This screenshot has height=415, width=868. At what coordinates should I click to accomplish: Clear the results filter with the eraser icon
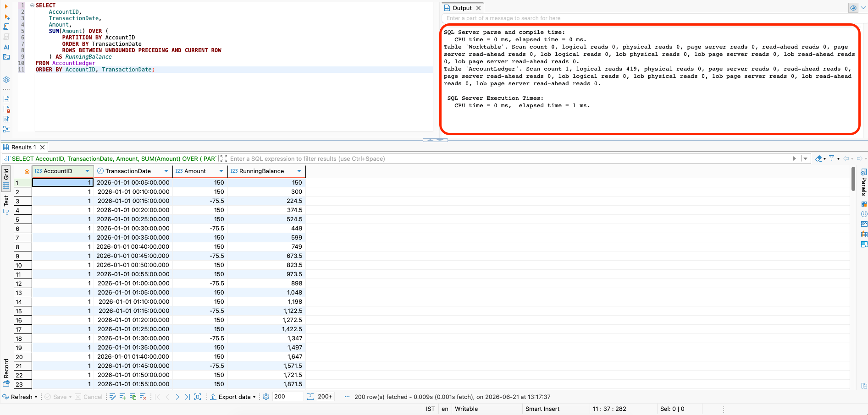(x=818, y=158)
